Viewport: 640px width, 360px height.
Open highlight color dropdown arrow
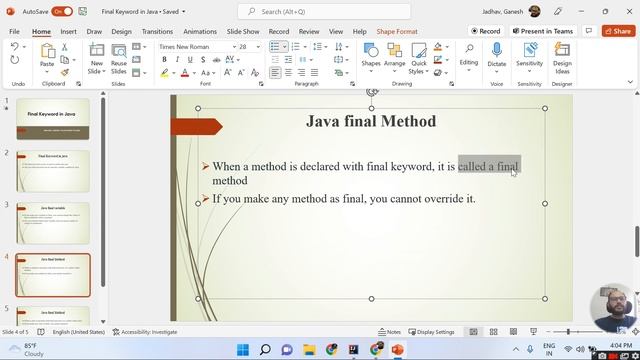(174, 73)
